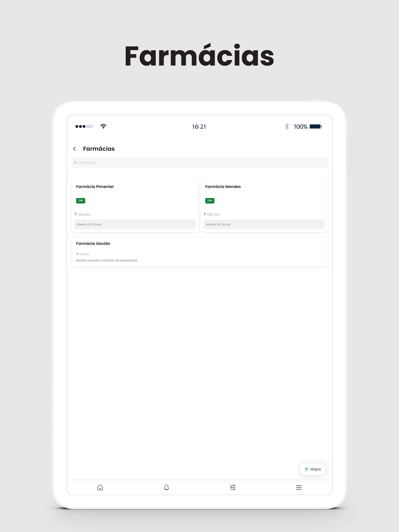Open notifications bell in bottom bar

[166, 487]
